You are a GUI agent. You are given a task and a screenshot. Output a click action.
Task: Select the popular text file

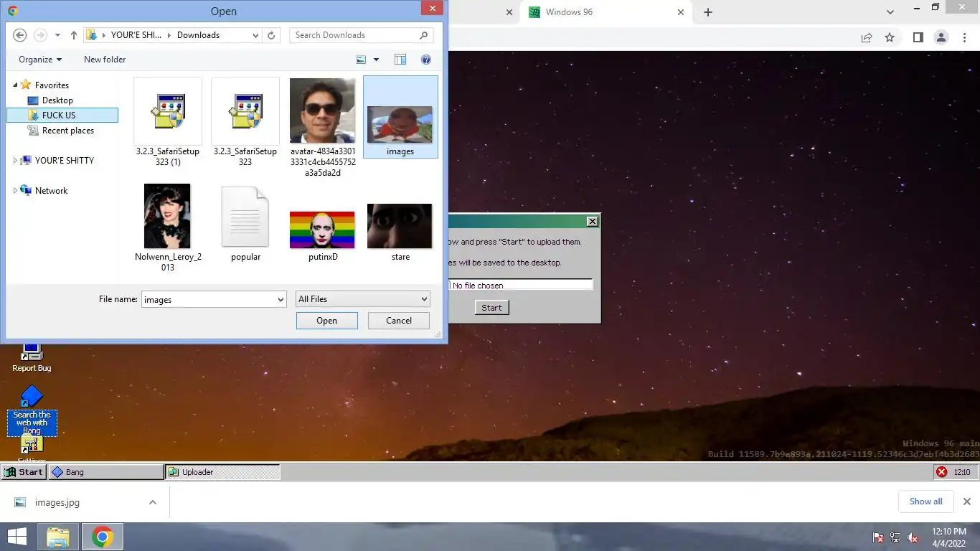coord(245,223)
